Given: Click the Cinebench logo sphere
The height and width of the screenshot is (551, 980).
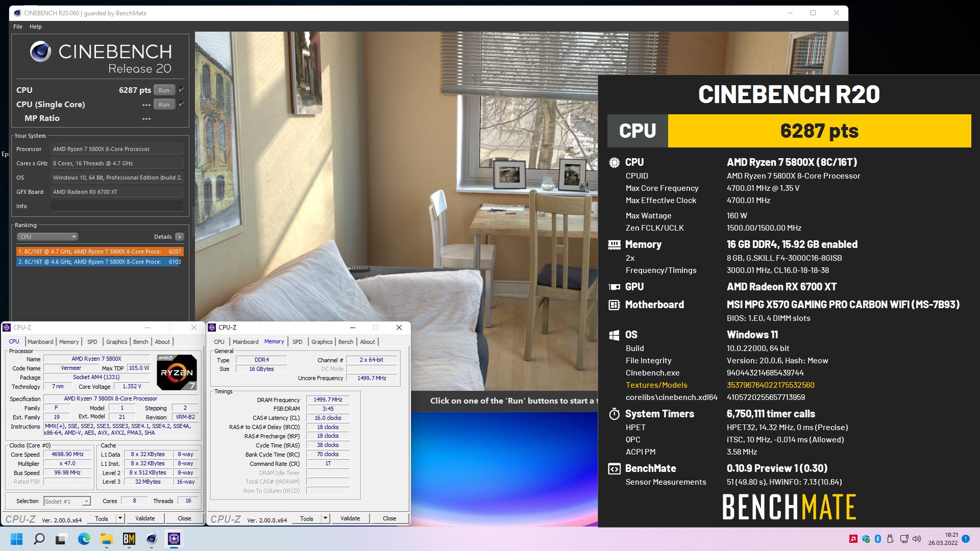Looking at the screenshot, I should pos(40,52).
